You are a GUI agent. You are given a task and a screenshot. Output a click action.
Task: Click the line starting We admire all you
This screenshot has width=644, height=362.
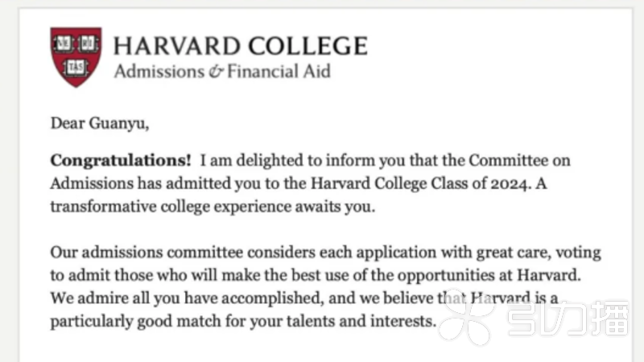click(x=304, y=298)
